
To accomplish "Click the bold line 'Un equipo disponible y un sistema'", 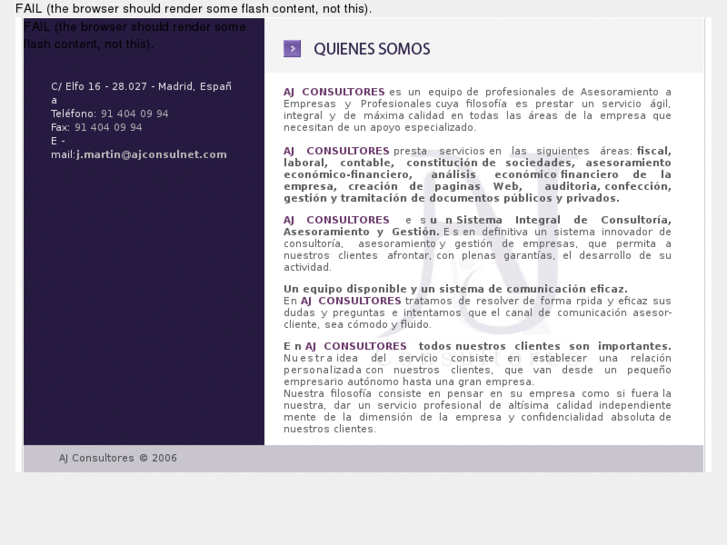I will [x=455, y=289].
